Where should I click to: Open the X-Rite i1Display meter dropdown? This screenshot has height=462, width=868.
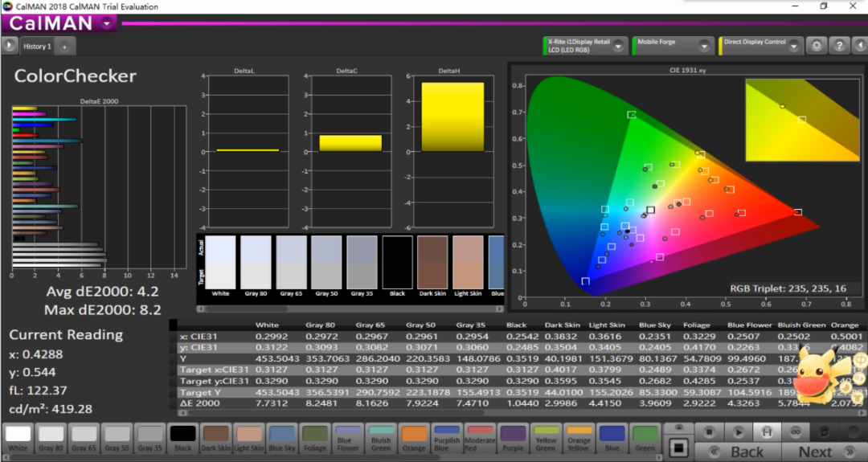pos(618,47)
